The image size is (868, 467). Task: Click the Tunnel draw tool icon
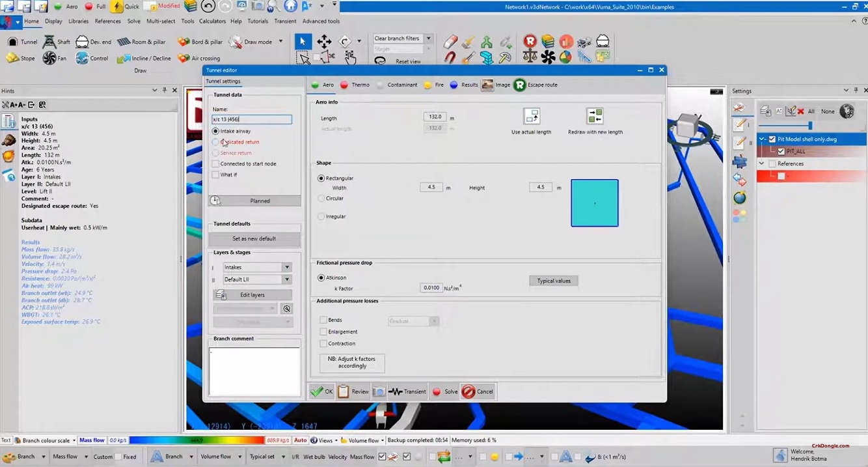12,42
